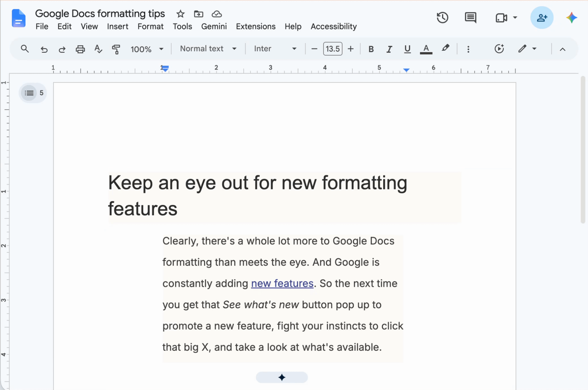Click the Gemini refine icon in the toolbar

click(x=499, y=49)
